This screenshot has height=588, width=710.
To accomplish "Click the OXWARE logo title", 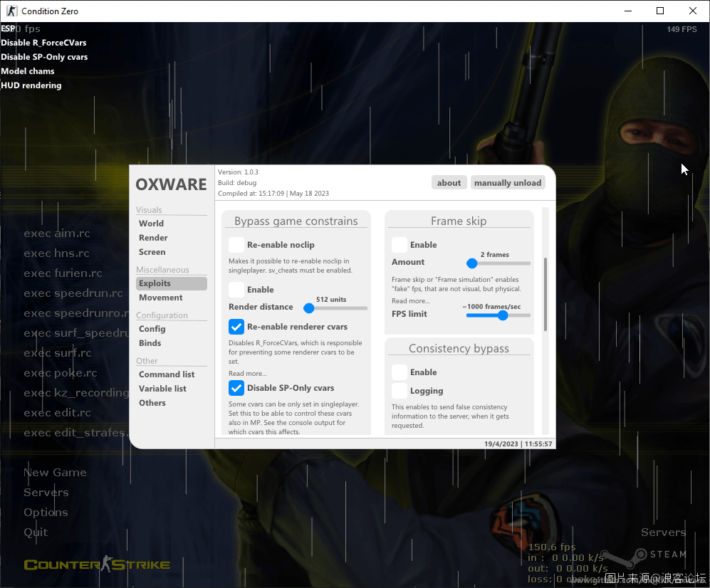I will pos(171,184).
